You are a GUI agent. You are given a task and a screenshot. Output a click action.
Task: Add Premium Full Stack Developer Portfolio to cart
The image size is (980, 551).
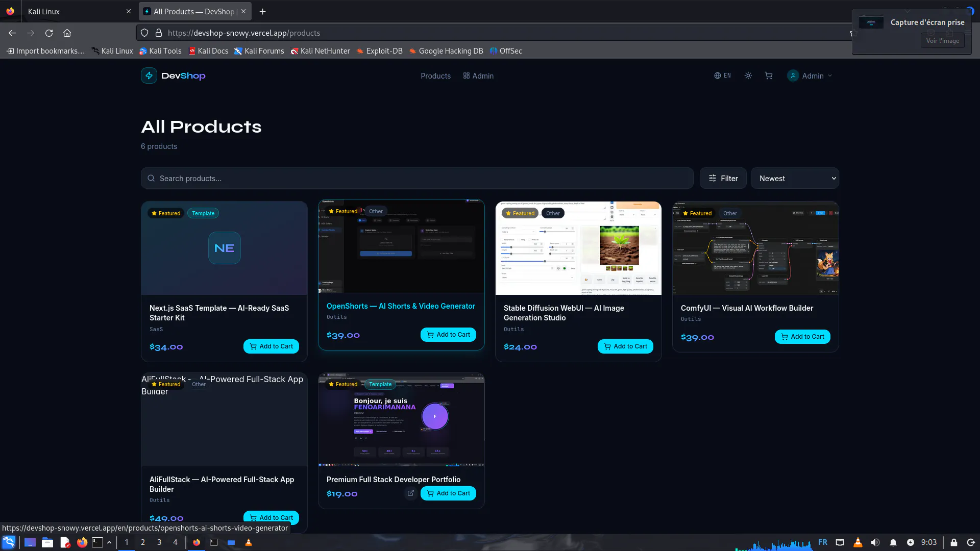pos(448,493)
